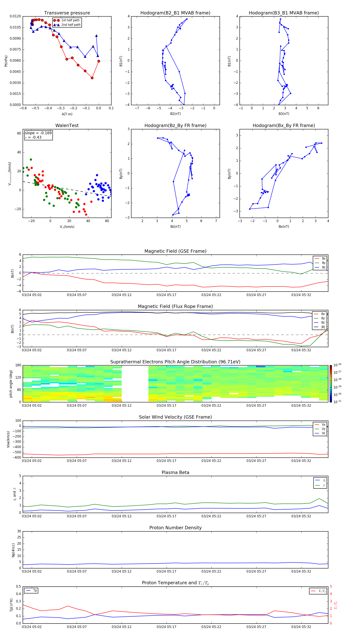
Task: Select Vx in the solar wind legend
Action: coord(320,424)
